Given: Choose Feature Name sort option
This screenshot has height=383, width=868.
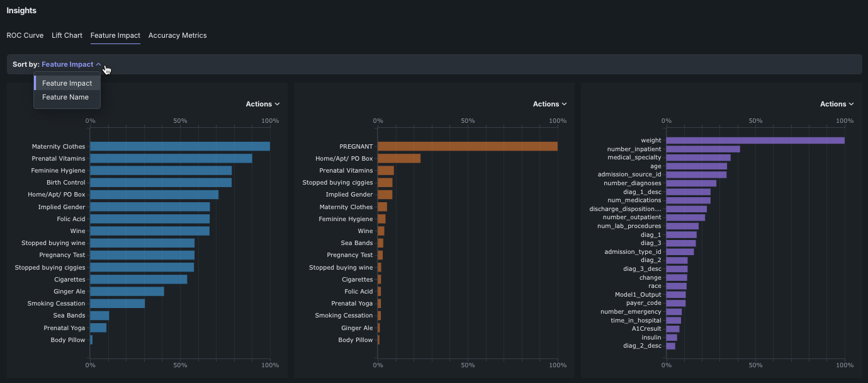Looking at the screenshot, I should click(65, 97).
